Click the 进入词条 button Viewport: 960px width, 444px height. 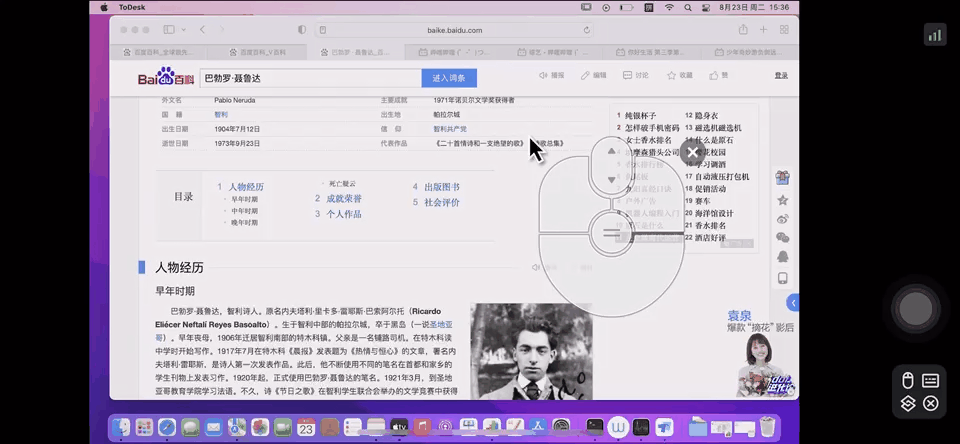pyautogui.click(x=449, y=78)
